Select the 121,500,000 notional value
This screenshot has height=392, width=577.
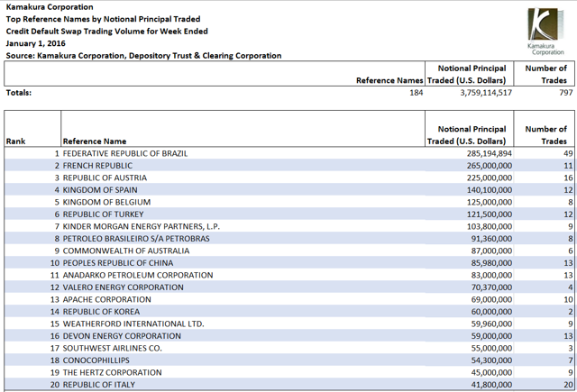click(490, 214)
